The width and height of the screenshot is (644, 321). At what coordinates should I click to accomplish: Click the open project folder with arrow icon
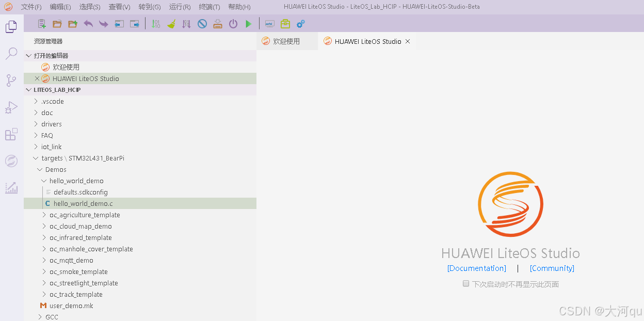tap(73, 24)
